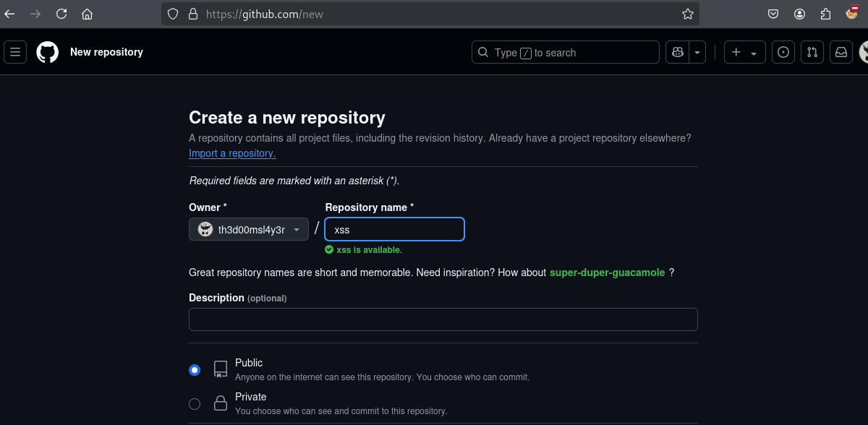Click the browser reload button
Image resolution: width=868 pixels, height=425 pixels.
click(x=61, y=14)
